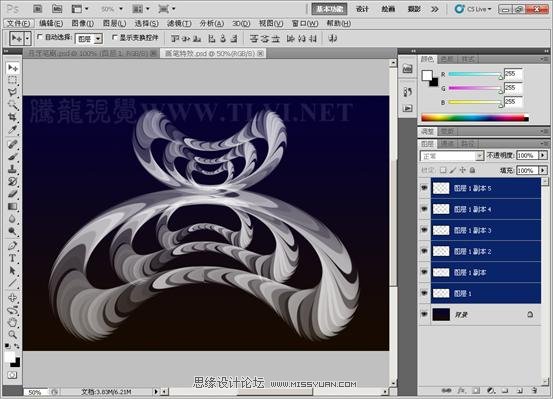553x399 pixels.
Task: Expand more workspaces with the double chevron
Action: pos(435,9)
